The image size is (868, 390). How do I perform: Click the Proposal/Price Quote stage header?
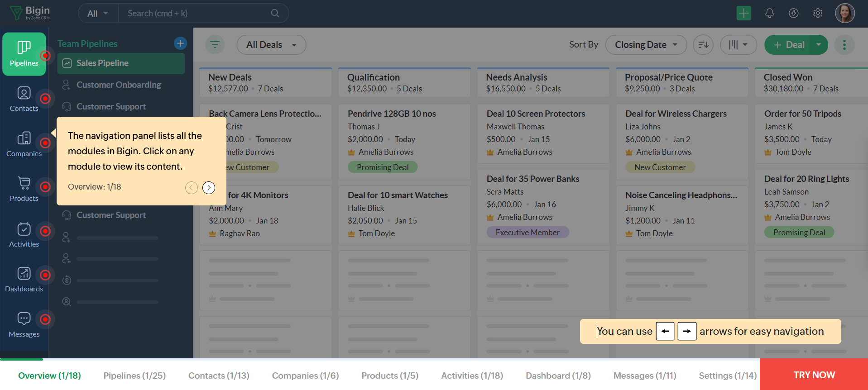682,82
